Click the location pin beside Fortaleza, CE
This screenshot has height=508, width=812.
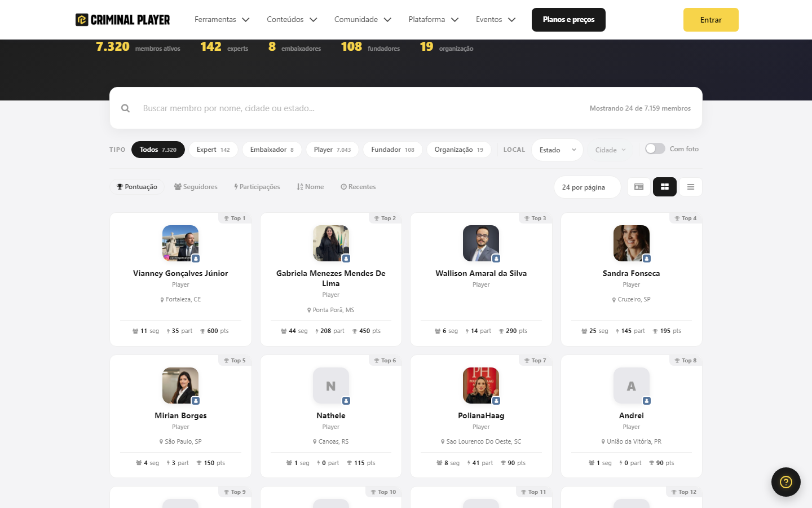[x=162, y=300]
